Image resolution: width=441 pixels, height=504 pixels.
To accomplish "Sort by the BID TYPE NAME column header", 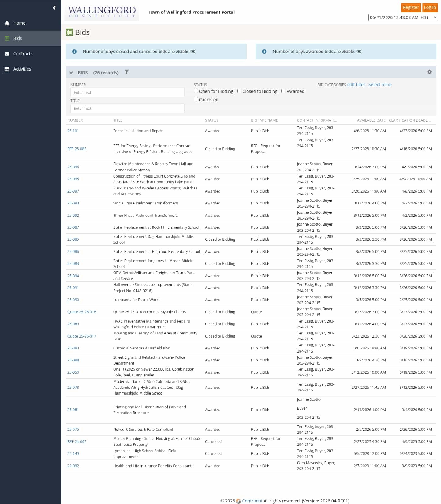I will click(x=265, y=120).
